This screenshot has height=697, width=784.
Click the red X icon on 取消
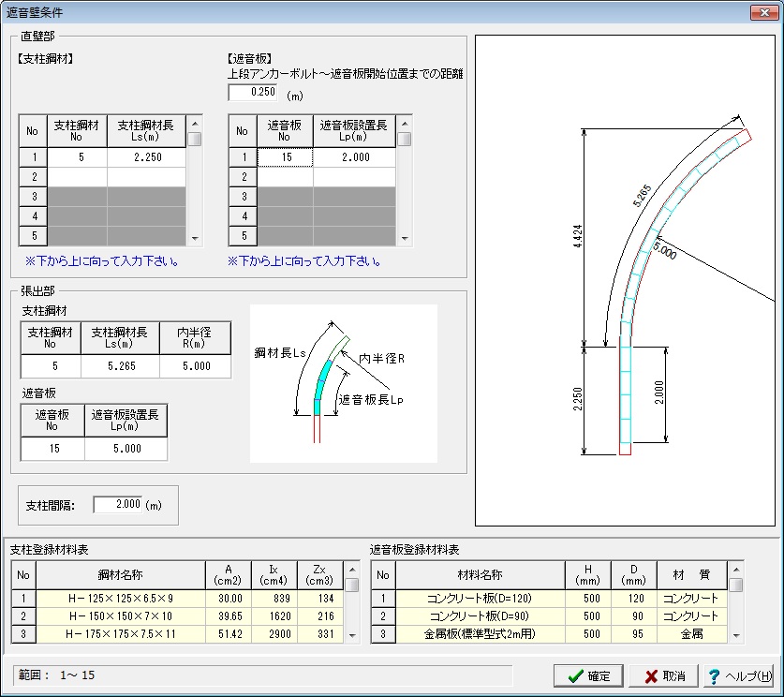651,676
